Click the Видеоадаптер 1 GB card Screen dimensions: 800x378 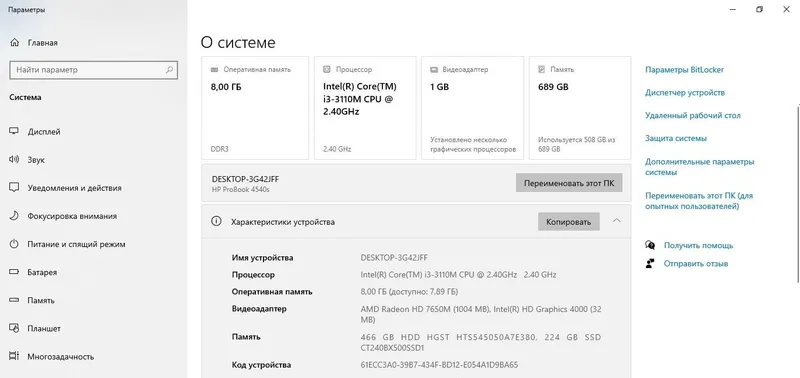(x=472, y=108)
